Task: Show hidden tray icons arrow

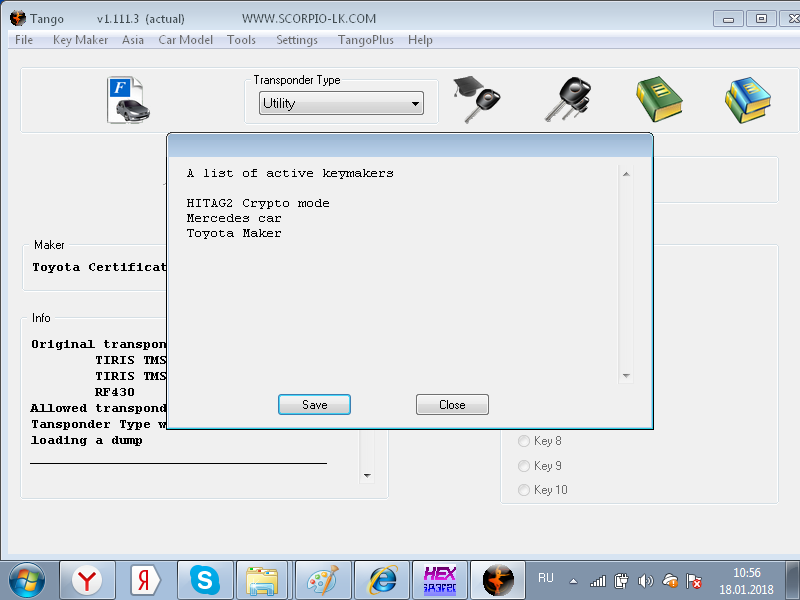Action: point(573,581)
